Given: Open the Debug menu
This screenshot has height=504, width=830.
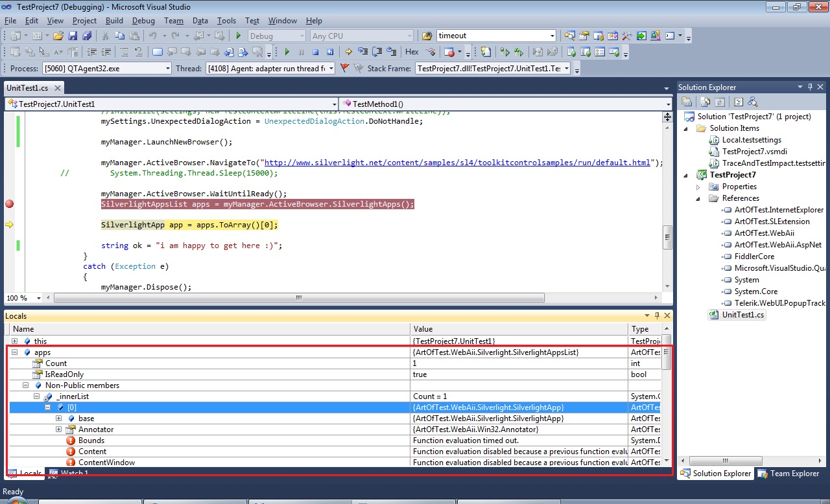Looking at the screenshot, I should point(143,21).
